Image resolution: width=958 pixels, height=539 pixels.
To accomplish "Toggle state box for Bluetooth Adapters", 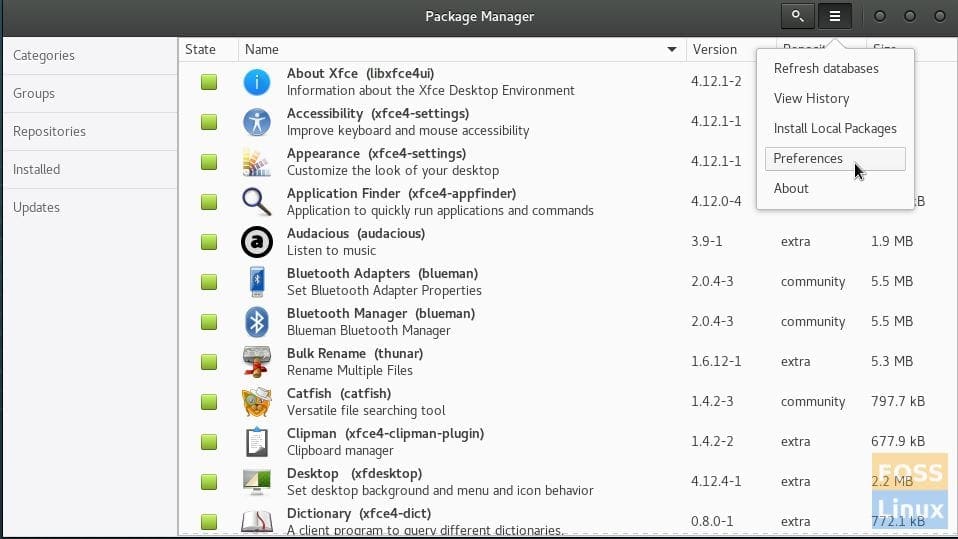I will 209,282.
